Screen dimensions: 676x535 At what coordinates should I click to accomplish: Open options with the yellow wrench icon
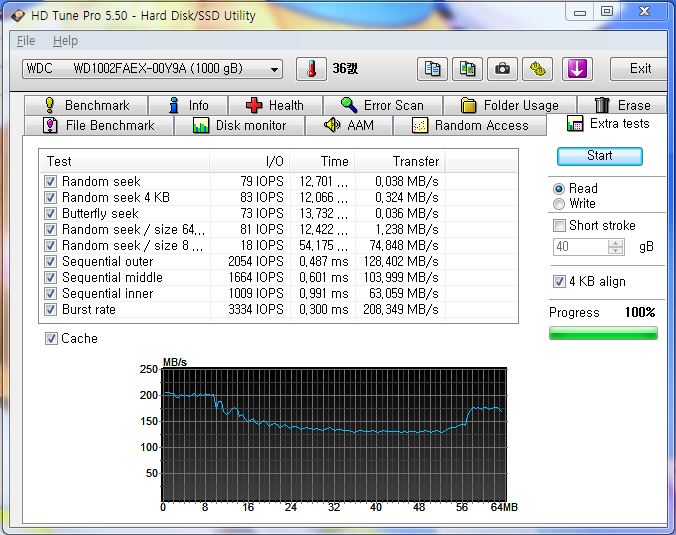pyautogui.click(x=537, y=69)
